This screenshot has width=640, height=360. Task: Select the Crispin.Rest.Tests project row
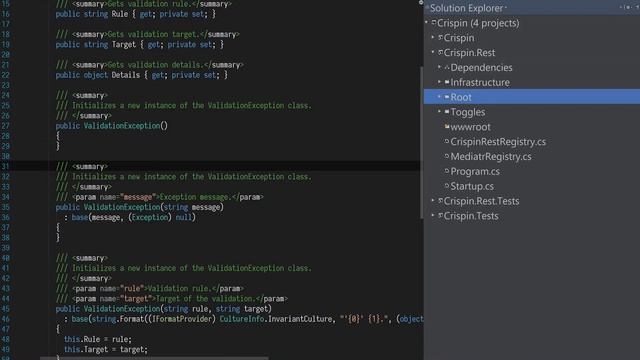coord(532,201)
